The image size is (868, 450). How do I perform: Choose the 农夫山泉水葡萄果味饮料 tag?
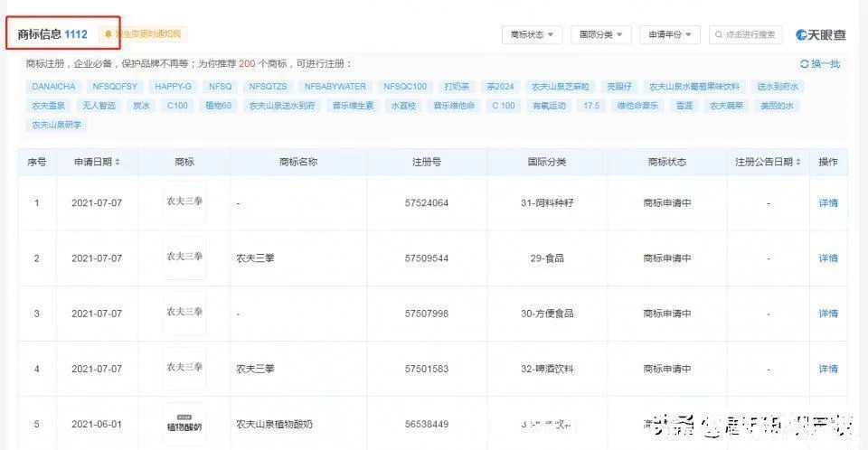[x=694, y=87]
